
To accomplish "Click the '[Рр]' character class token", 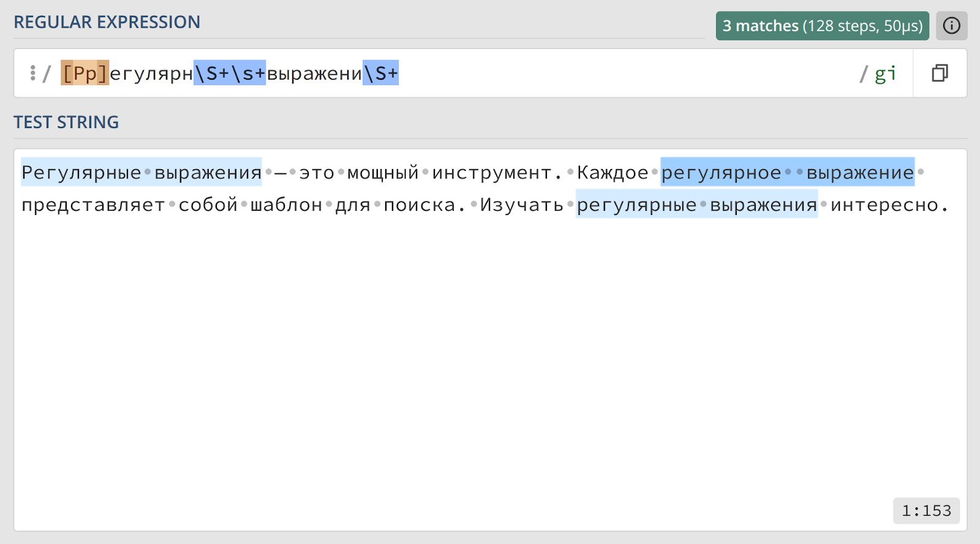I will click(85, 73).
